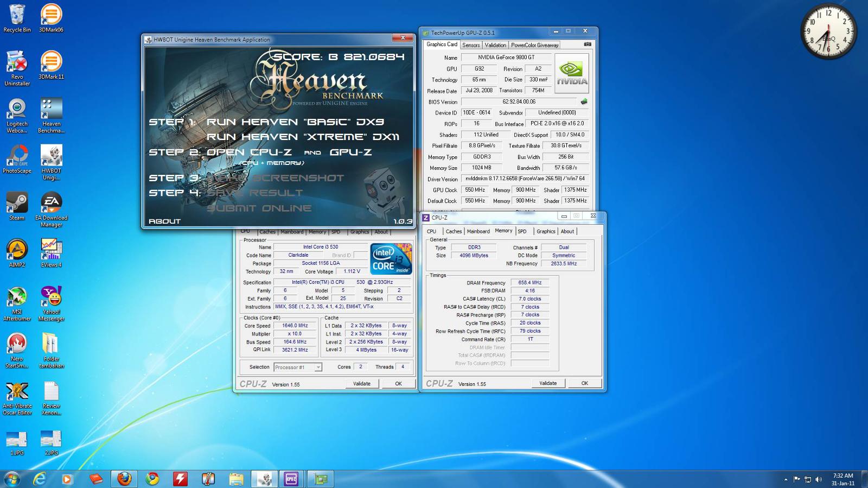This screenshot has height=488, width=868.
Task: Select the Folder tambahan desktop folder
Action: pos(51,351)
